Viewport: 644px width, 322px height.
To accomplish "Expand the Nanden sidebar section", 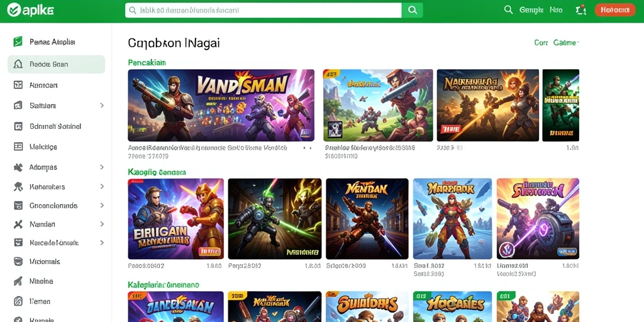I will pyautogui.click(x=102, y=225).
